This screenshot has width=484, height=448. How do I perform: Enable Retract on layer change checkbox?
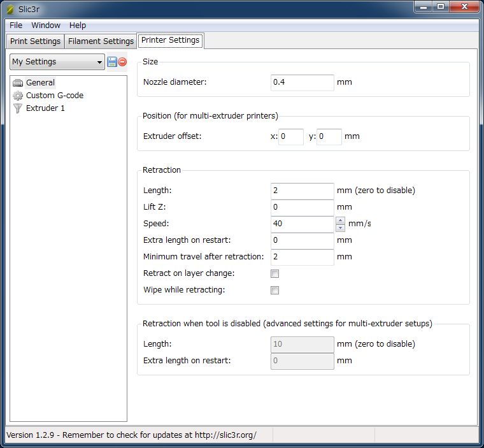coord(274,274)
